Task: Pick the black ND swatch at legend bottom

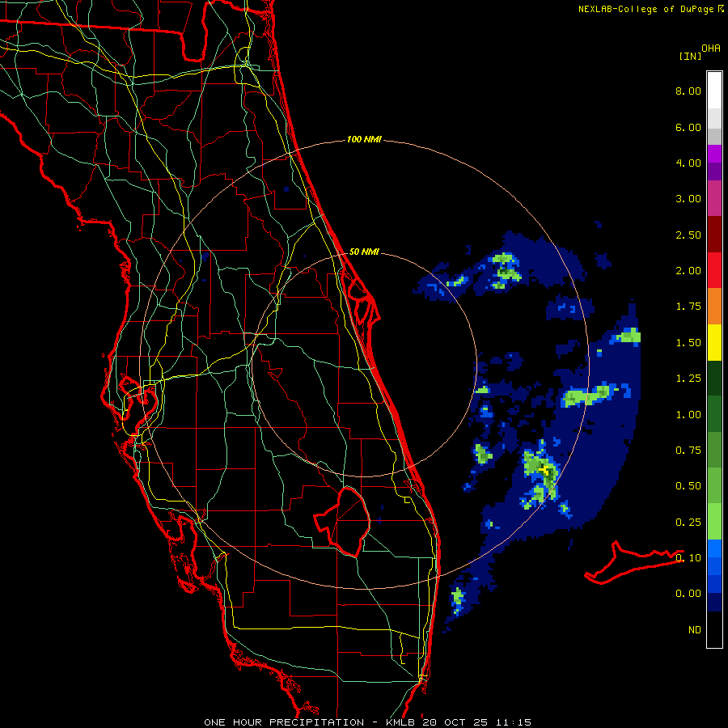Action: point(714,629)
